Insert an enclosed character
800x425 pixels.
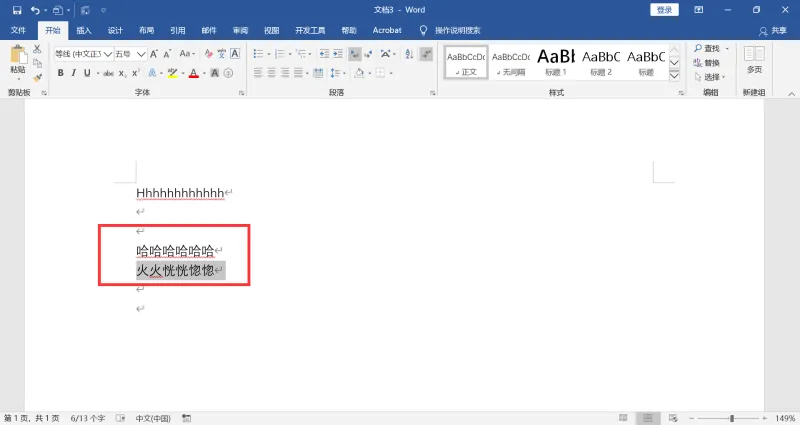228,73
